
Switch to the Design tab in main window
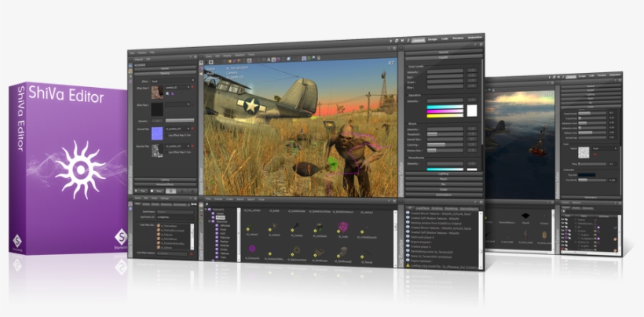pyautogui.click(x=433, y=39)
